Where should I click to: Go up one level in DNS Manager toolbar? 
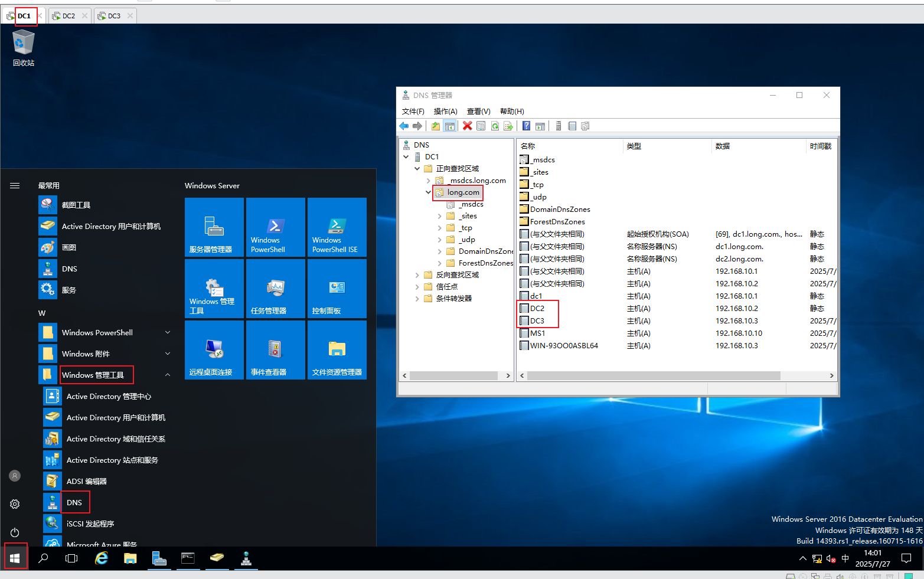point(436,126)
